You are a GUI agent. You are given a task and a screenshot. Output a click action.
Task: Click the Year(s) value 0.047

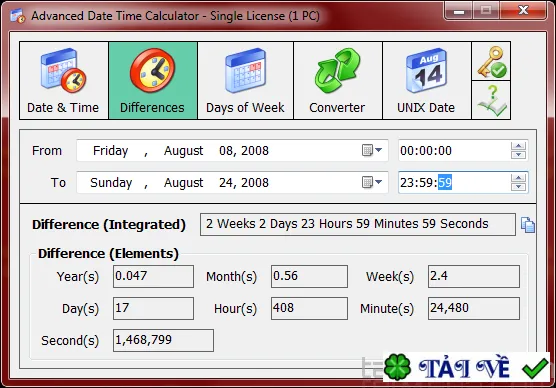pos(153,276)
